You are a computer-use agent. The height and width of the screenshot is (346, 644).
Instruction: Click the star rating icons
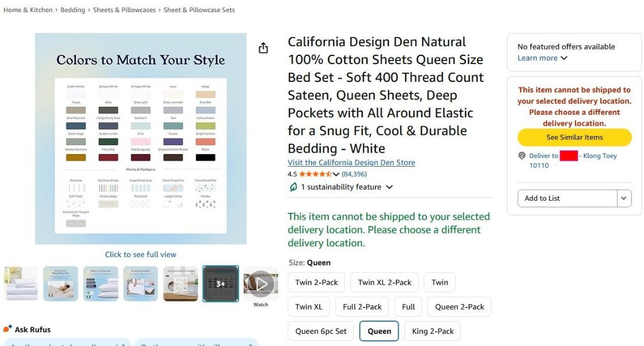point(315,174)
